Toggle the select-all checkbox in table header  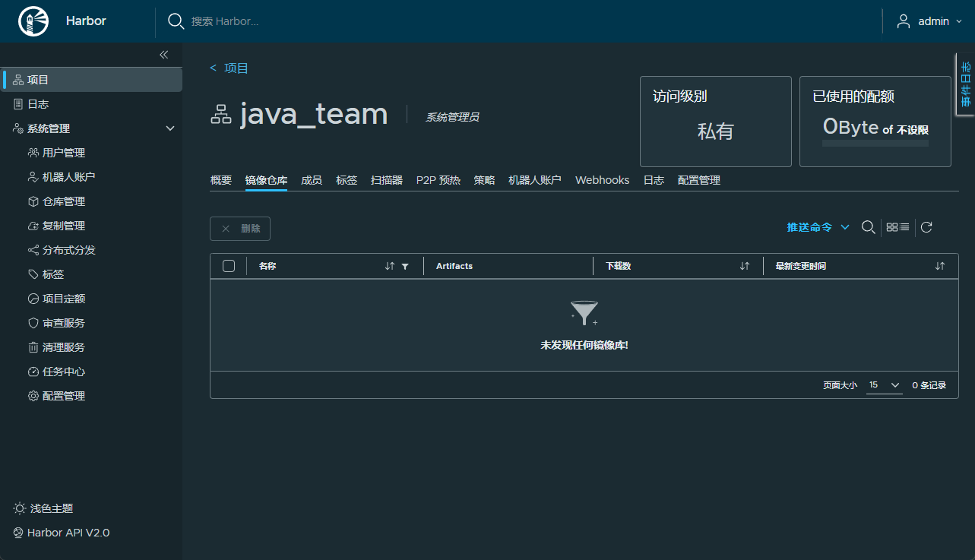point(229,266)
